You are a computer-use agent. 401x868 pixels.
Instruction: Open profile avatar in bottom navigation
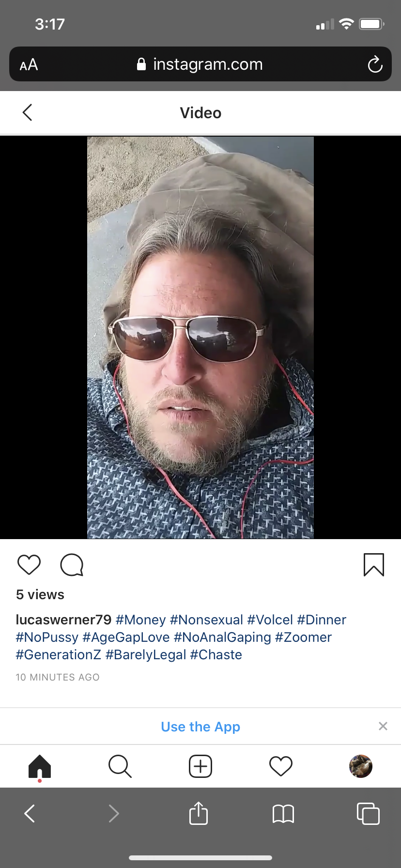(x=361, y=766)
